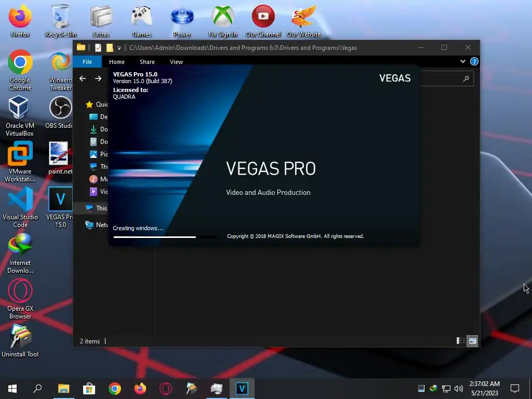
Task: Select the VEGAS Pro 15.0 desktop icon
Action: [60, 208]
